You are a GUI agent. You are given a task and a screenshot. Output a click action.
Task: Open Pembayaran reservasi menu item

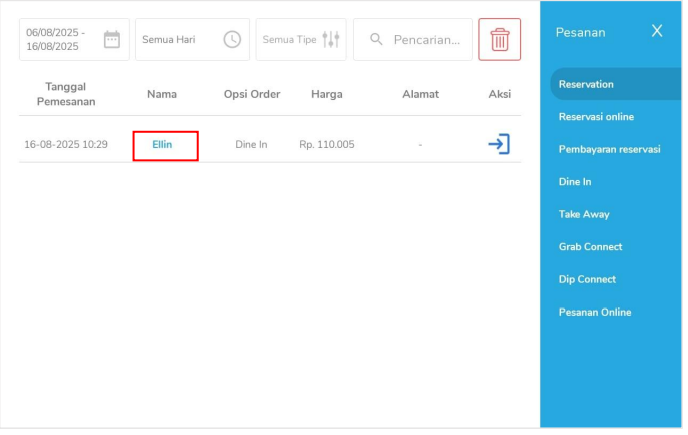[x=609, y=149]
